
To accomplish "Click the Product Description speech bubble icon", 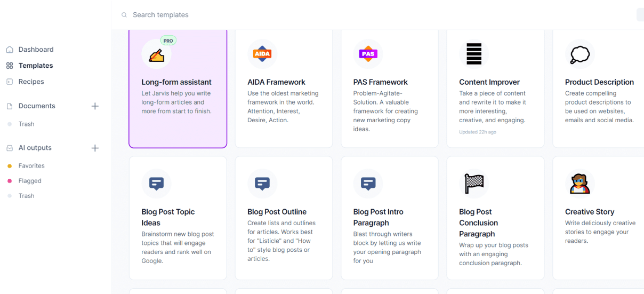I will pyautogui.click(x=579, y=54).
